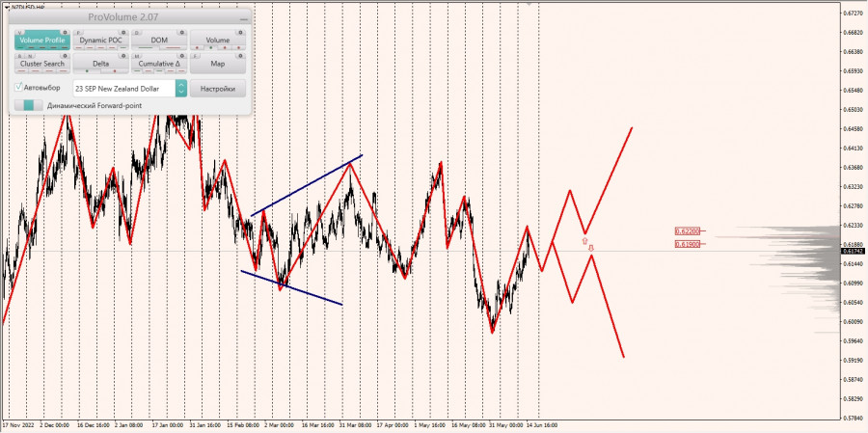This screenshot has width=868, height=433.
Task: Click the 1 May 16:00 time label
Action: pyautogui.click(x=429, y=425)
